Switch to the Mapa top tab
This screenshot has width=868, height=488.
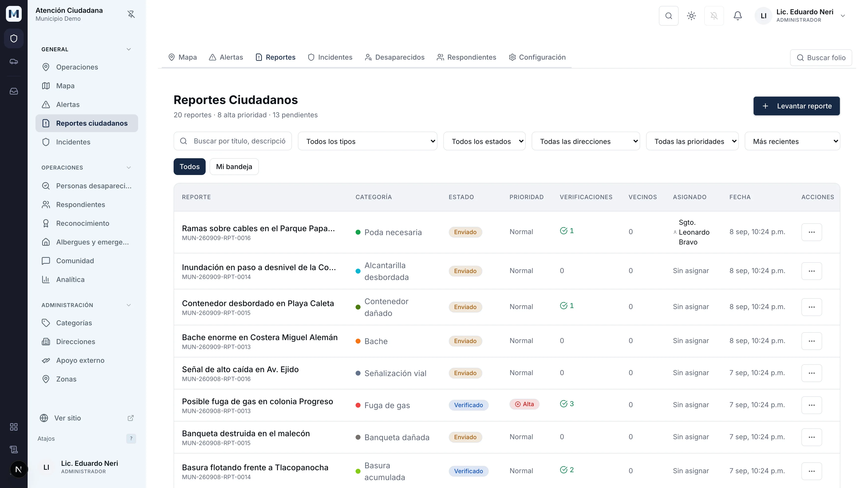(182, 57)
